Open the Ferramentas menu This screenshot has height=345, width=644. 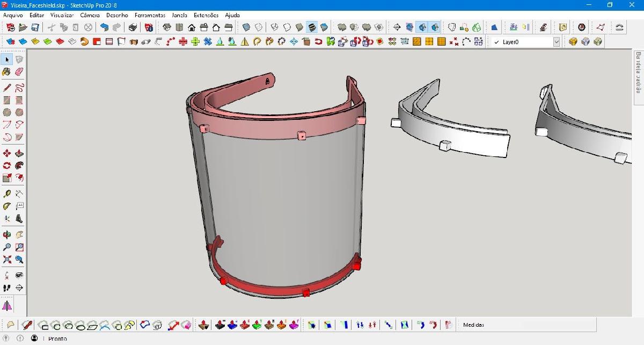pyautogui.click(x=150, y=15)
